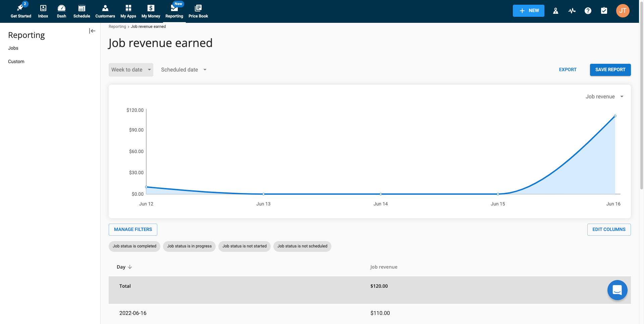Select Jobs in the Reporting sidebar
This screenshot has height=324, width=644.
(x=13, y=48)
